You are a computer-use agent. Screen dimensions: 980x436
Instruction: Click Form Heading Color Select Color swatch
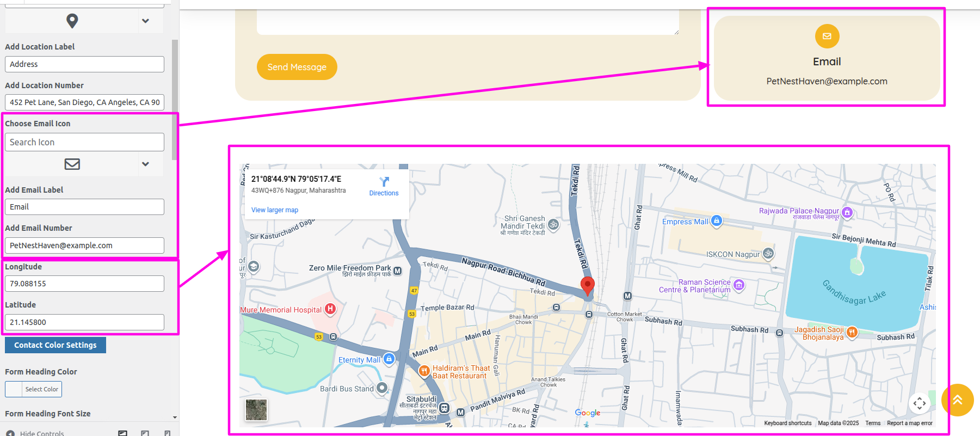pyautogui.click(x=14, y=389)
